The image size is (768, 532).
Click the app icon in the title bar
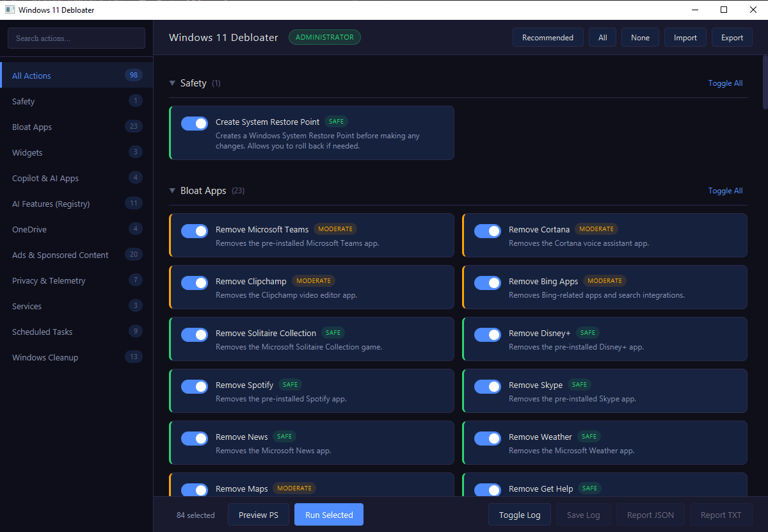tap(10, 10)
